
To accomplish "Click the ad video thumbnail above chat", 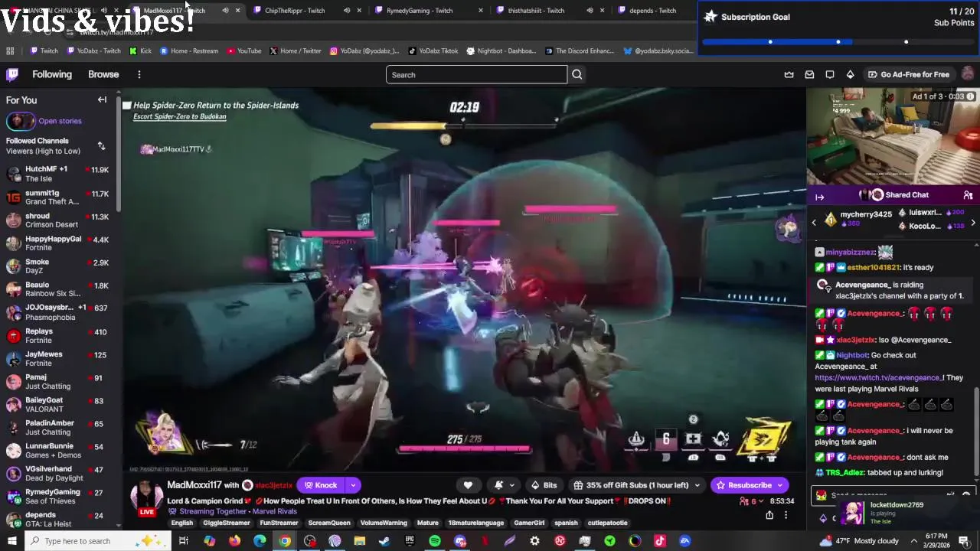I will [x=893, y=136].
